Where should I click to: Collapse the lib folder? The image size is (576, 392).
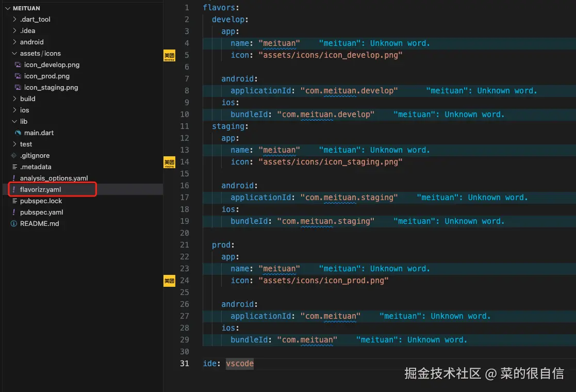coord(14,121)
